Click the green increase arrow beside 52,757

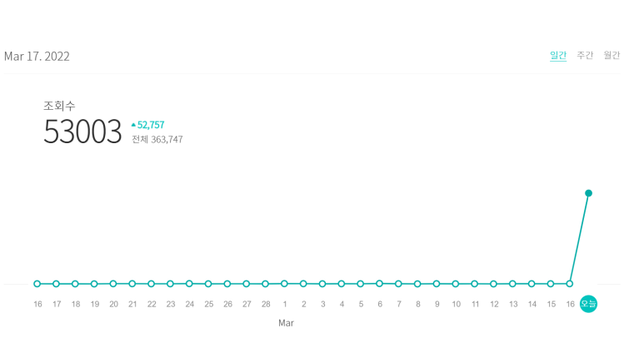[133, 125]
